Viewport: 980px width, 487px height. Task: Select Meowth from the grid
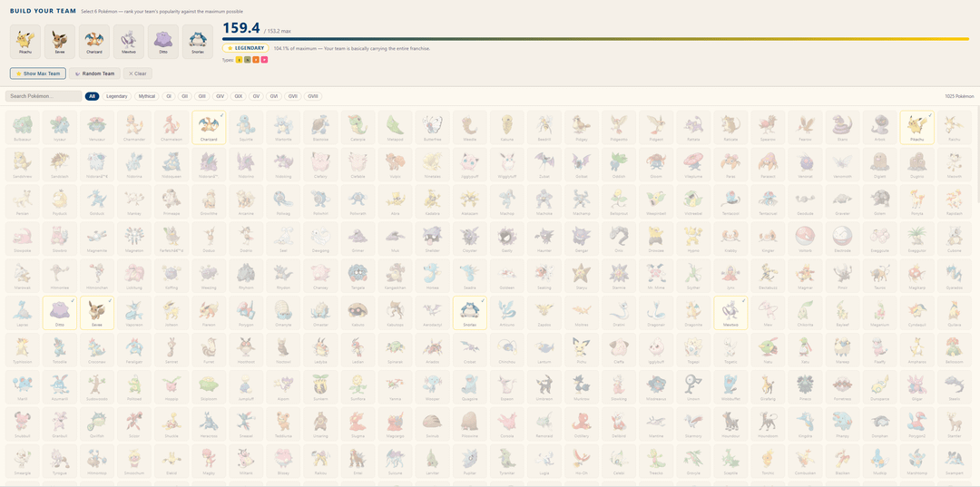pyautogui.click(x=954, y=165)
